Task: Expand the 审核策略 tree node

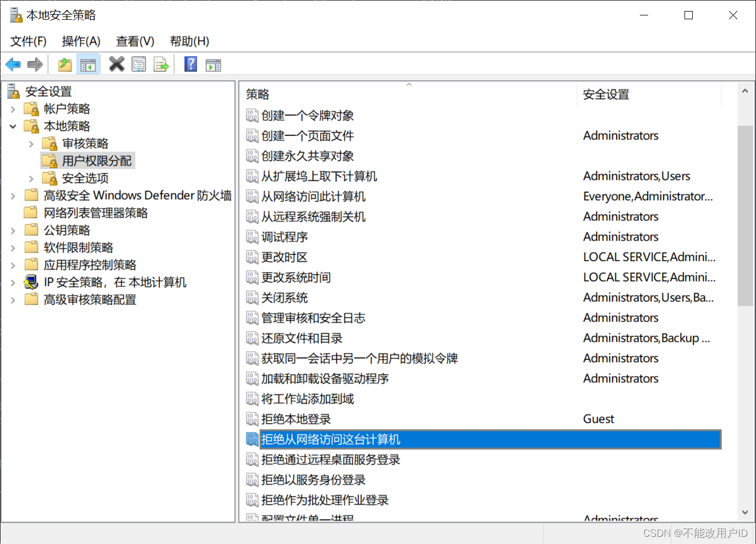Action: click(x=31, y=144)
